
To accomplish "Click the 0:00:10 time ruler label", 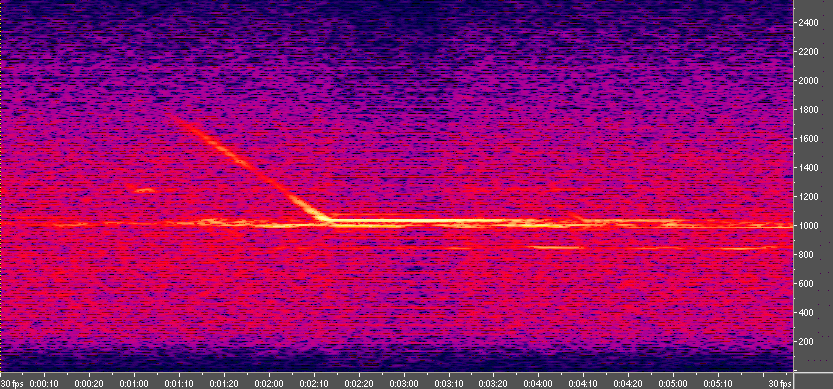I will click(x=45, y=384).
